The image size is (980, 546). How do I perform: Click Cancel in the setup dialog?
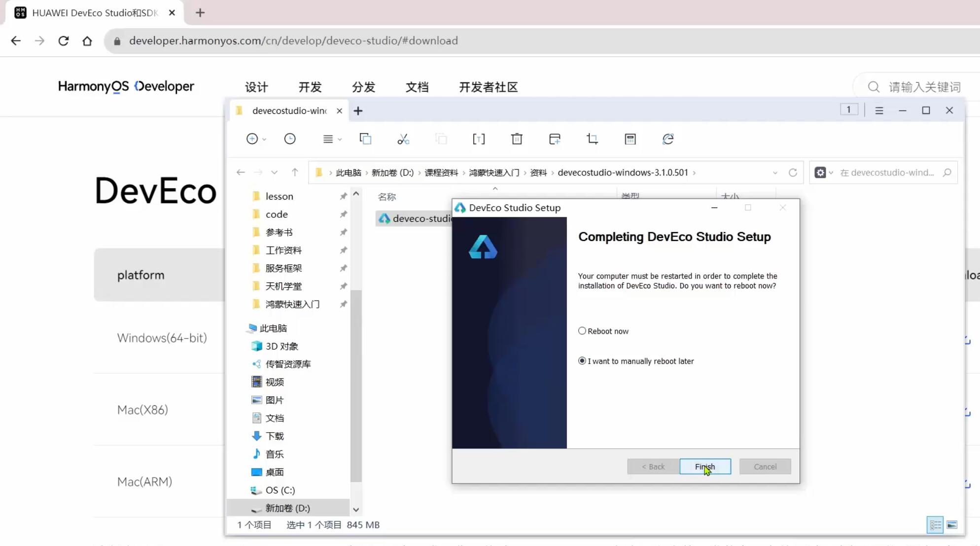point(765,467)
